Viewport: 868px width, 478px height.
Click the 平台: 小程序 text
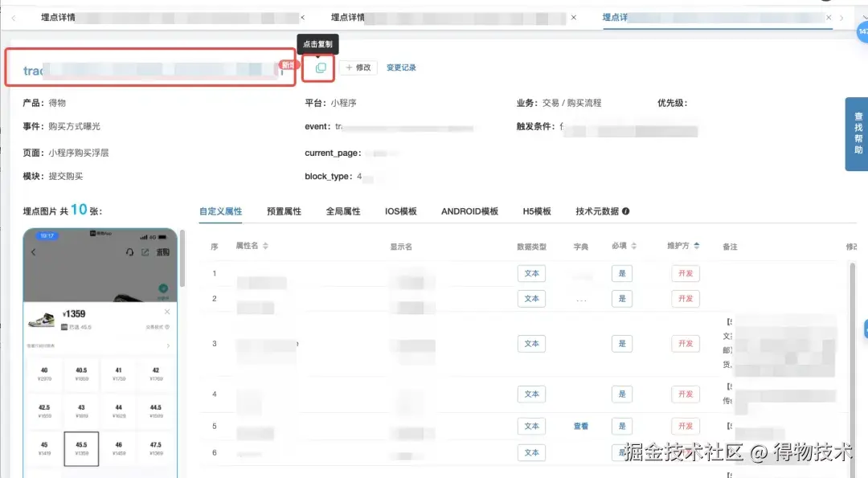tap(330, 103)
